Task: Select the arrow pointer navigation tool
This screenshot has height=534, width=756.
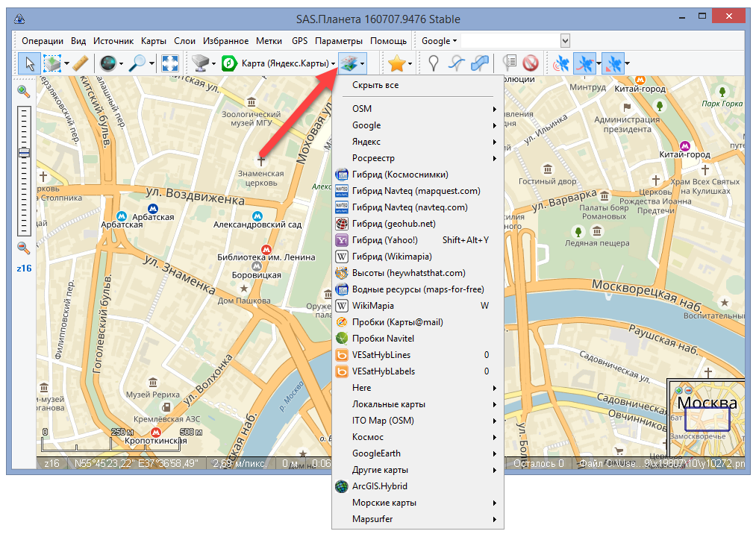Action: click(30, 63)
